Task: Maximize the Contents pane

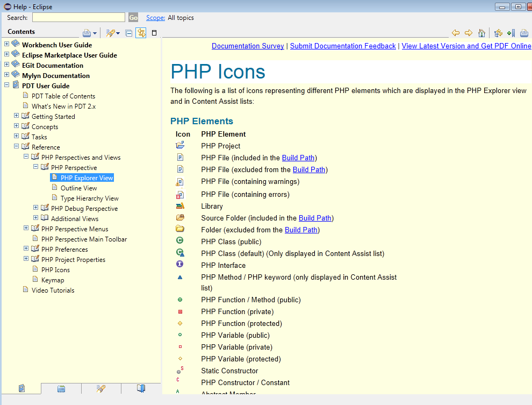Action: coord(154,33)
